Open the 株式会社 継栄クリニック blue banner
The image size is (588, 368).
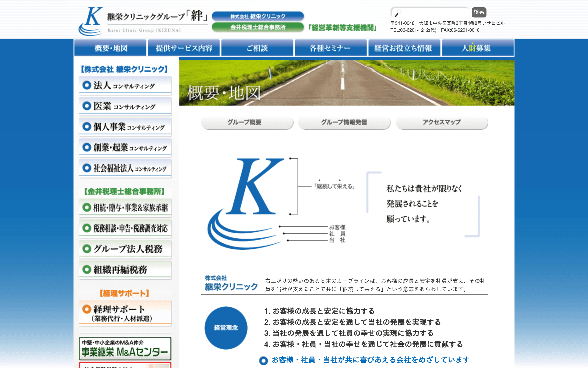point(258,16)
